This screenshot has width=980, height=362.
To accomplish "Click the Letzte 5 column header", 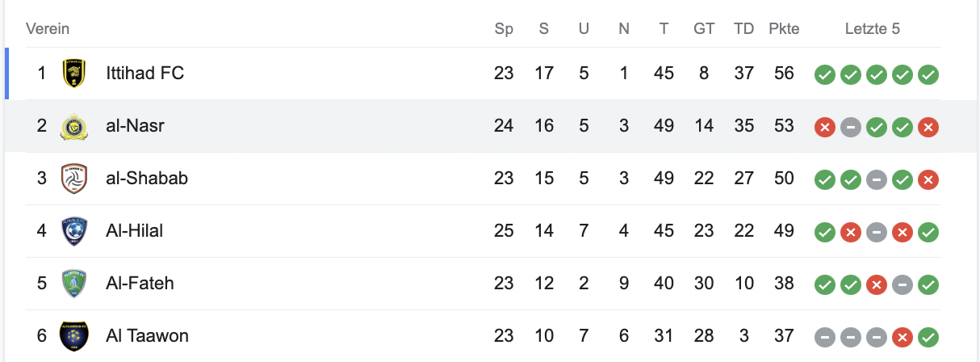I will [x=872, y=29].
